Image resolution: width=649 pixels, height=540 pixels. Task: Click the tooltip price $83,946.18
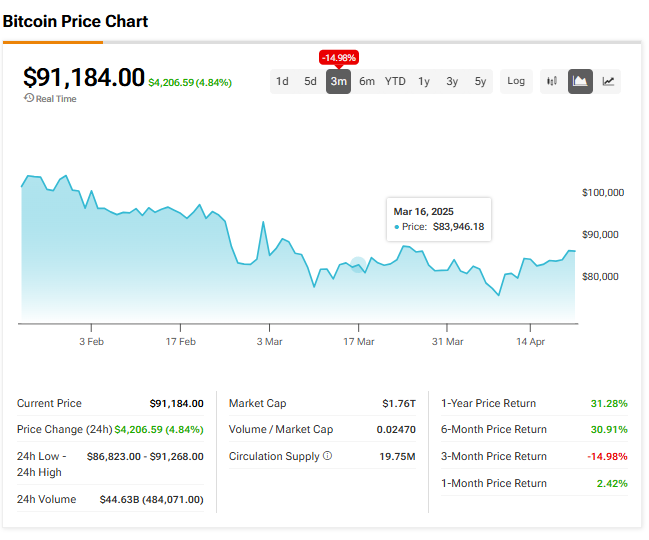click(x=458, y=227)
